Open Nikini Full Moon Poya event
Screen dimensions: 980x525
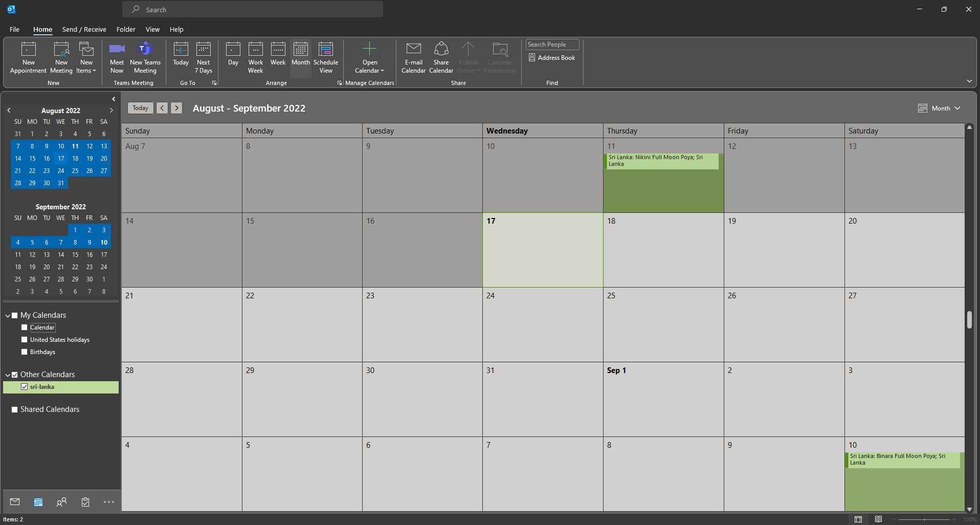pyautogui.click(x=661, y=161)
